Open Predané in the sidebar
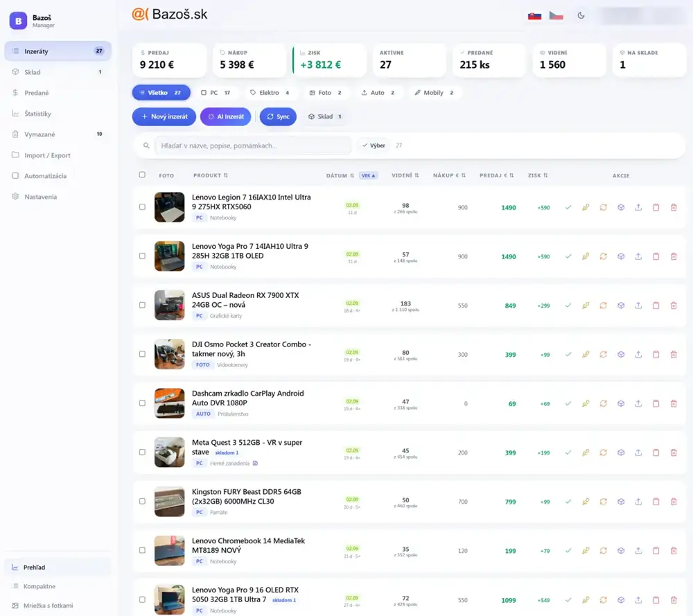693x616 pixels. 58,93
